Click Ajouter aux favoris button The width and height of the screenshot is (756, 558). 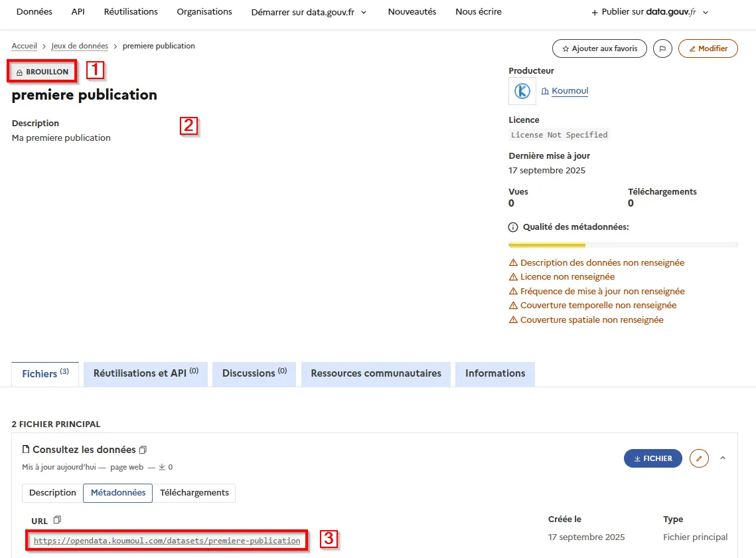tap(599, 48)
